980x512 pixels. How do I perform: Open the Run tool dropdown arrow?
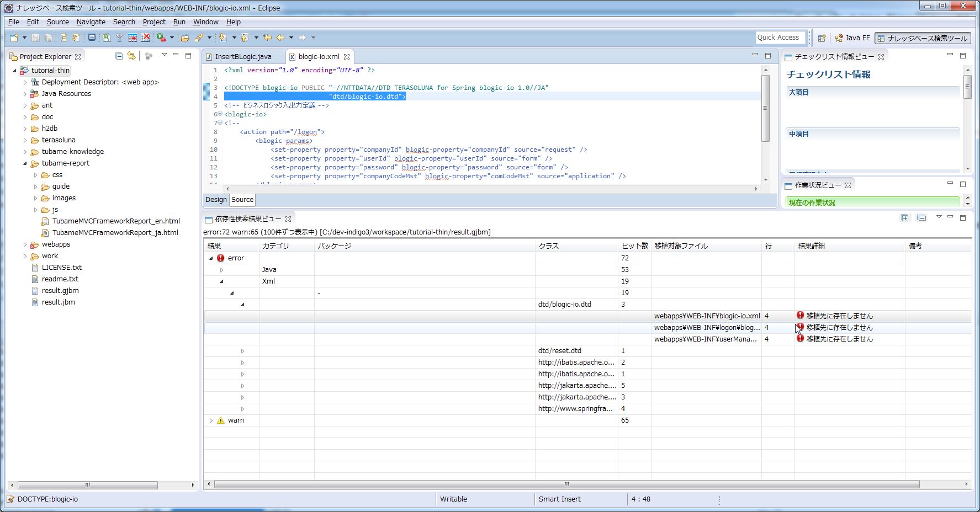(172, 38)
